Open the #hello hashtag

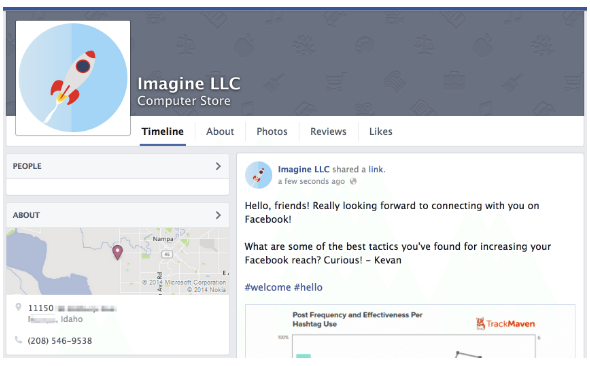[x=308, y=287]
